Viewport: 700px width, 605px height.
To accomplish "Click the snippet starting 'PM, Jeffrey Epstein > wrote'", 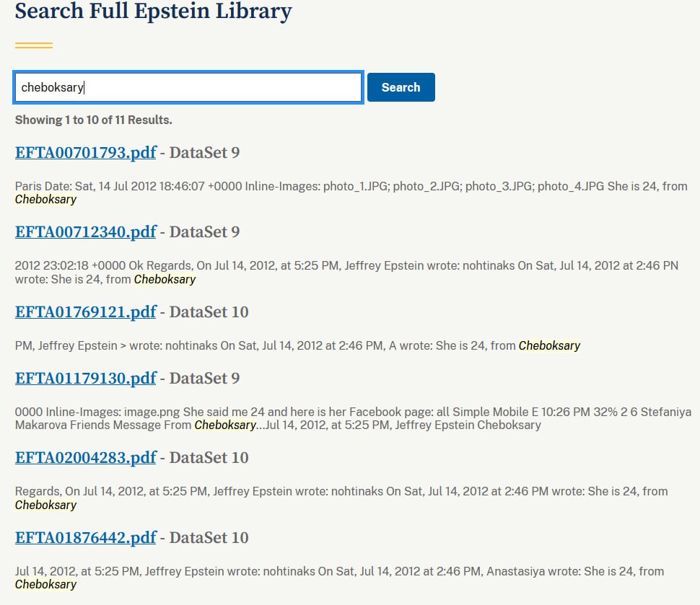I will click(x=298, y=346).
